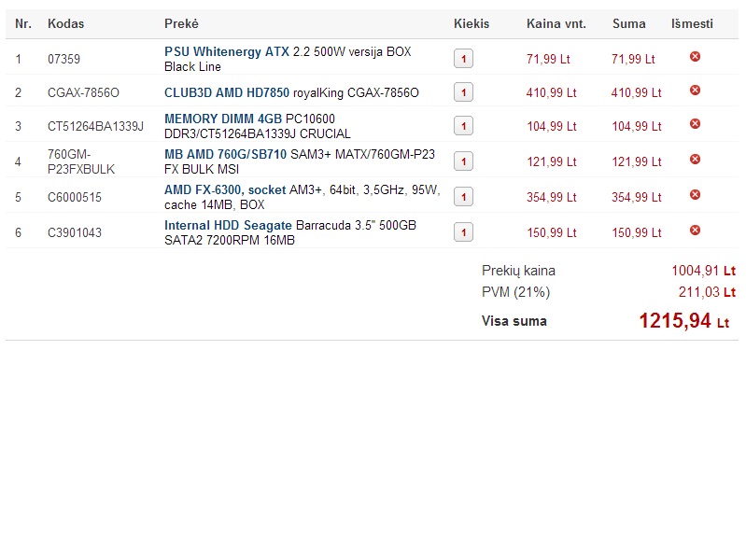The width and height of the screenshot is (746, 560).
Task: Click Prekių kaina value 1004,91 Lt
Action: 704,271
